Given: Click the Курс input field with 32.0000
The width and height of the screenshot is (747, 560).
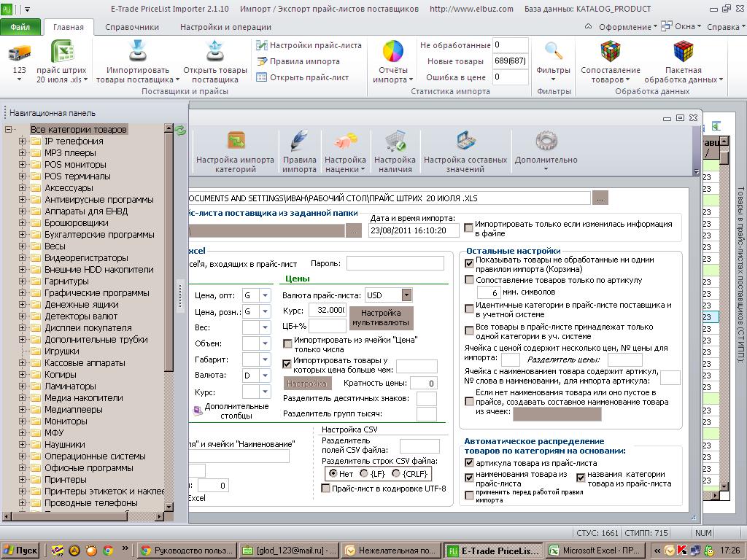Looking at the screenshot, I should pos(328,310).
